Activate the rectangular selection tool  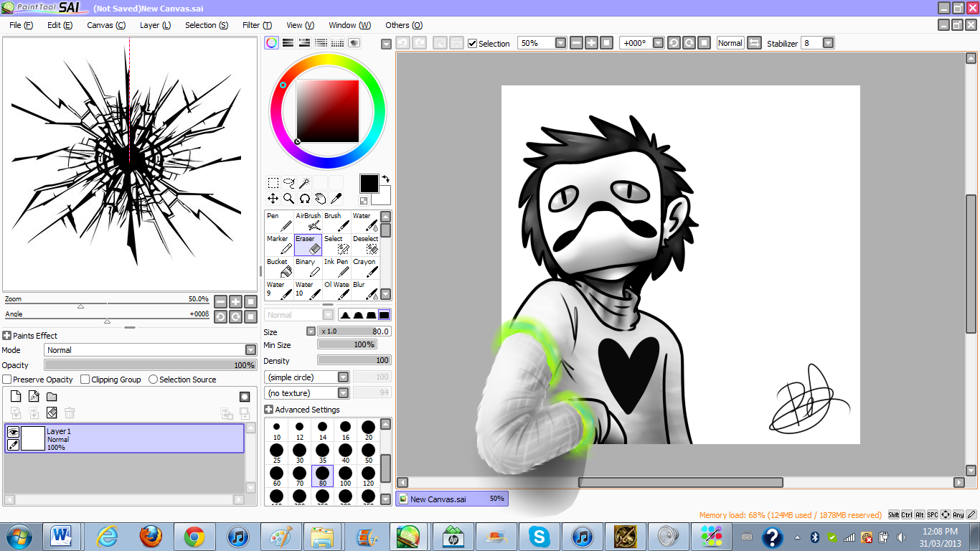tap(273, 183)
